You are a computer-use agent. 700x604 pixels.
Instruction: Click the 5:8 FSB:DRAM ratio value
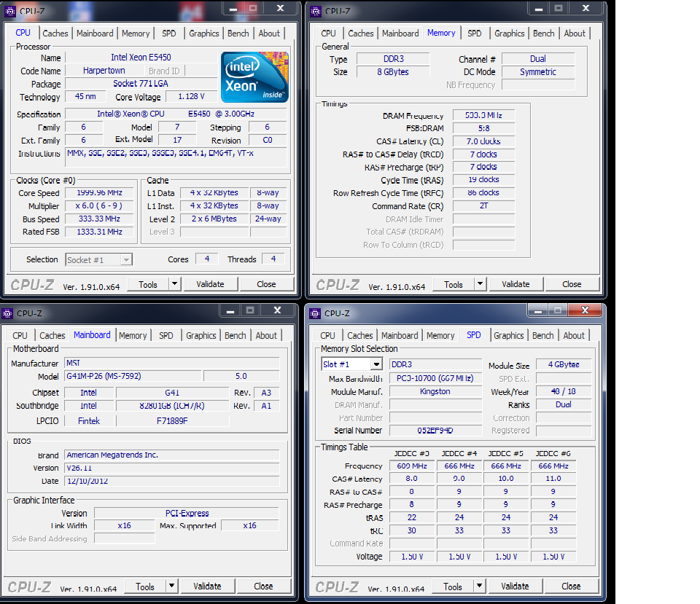coord(484,128)
